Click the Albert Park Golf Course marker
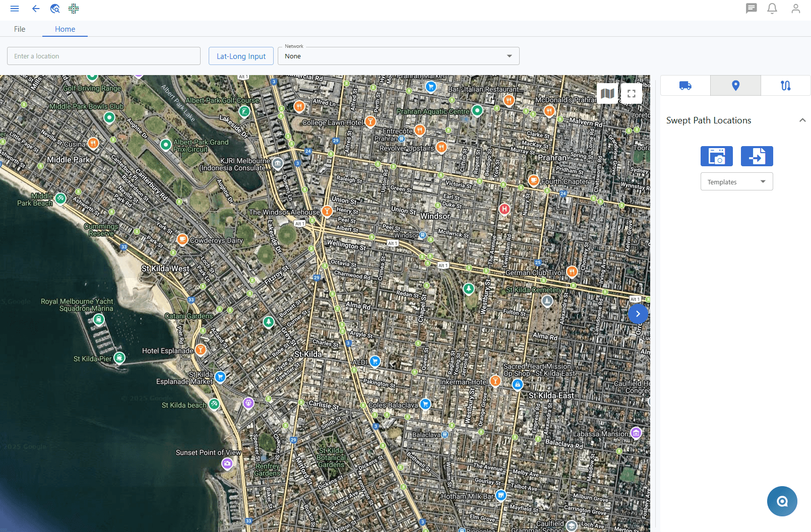The height and width of the screenshot is (532, 811). click(244, 111)
